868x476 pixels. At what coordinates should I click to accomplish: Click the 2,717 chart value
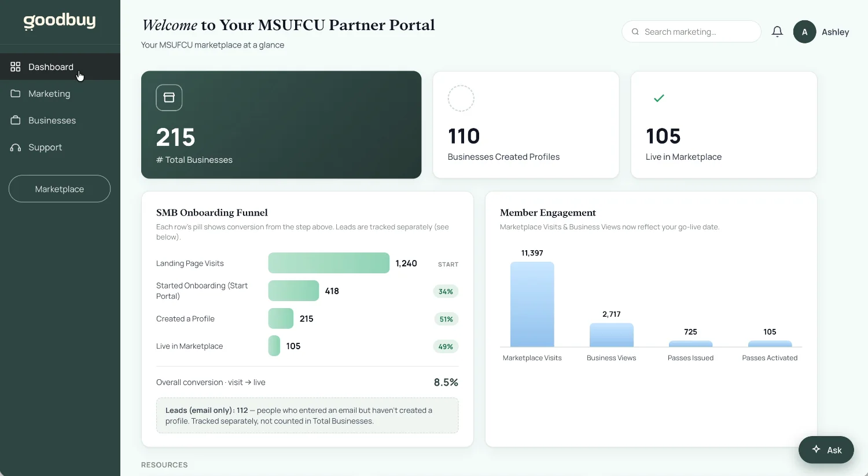tap(612, 314)
